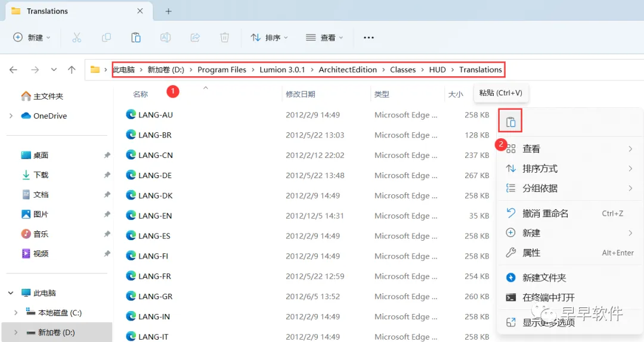Collapse the 此电脑 tree node

pyautogui.click(x=11, y=293)
